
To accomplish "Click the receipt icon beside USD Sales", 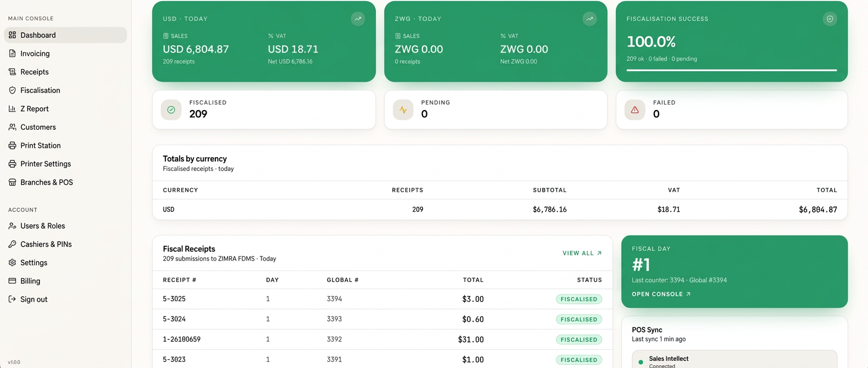I will click(165, 36).
